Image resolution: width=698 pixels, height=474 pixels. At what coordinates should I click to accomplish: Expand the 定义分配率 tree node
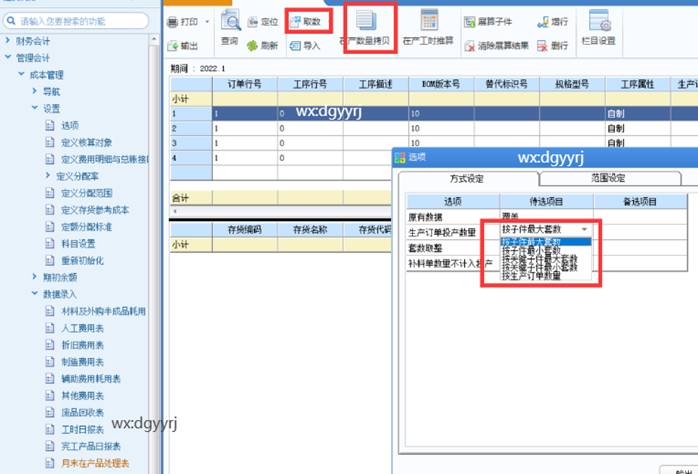pyautogui.click(x=48, y=176)
